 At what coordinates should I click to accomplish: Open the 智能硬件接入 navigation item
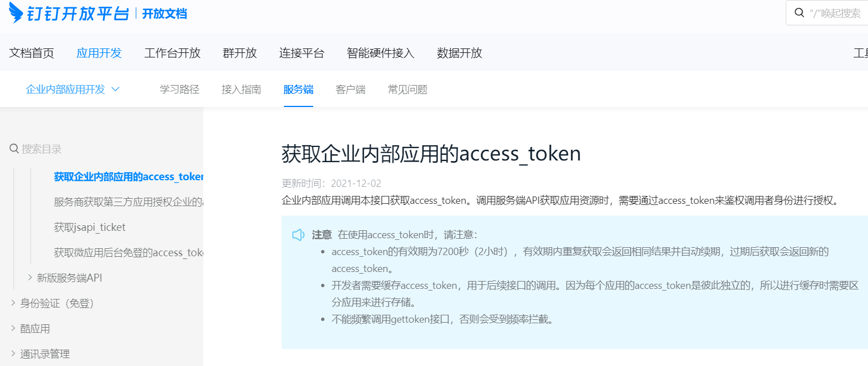click(381, 53)
